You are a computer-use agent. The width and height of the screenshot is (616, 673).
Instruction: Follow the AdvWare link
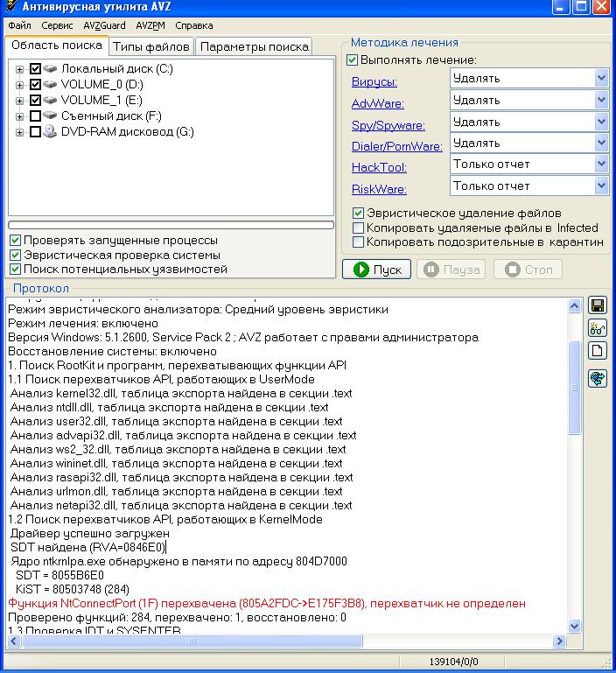click(x=378, y=103)
